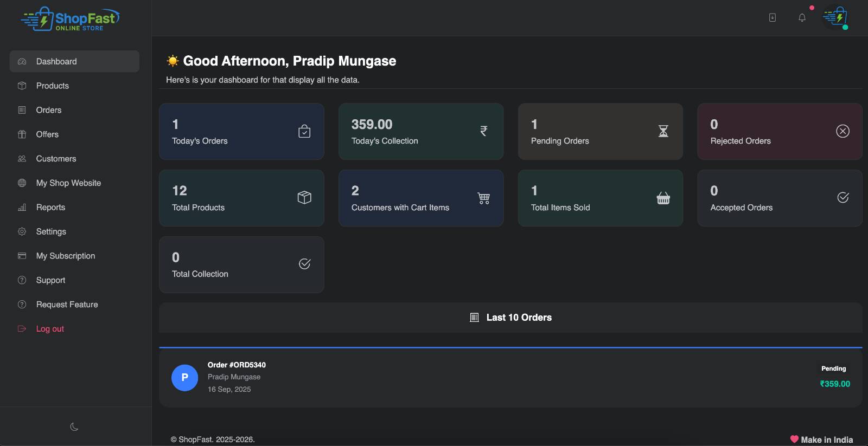The width and height of the screenshot is (868, 446).
Task: Click the basket icon on Total Items Sold
Action: 663,198
